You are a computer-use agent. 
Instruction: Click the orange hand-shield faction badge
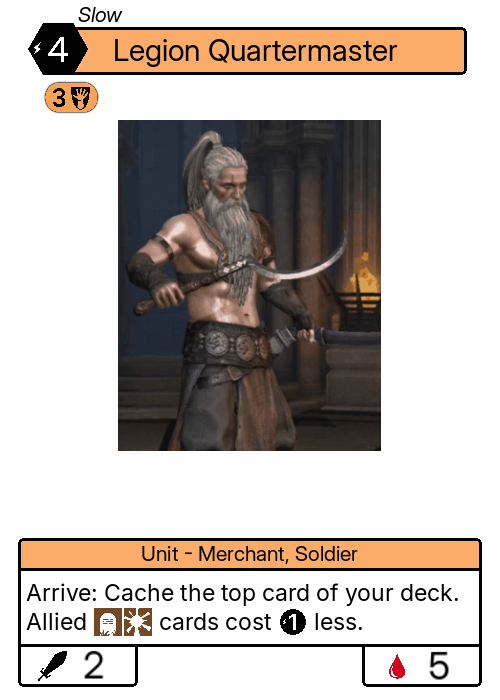pyautogui.click(x=71, y=97)
